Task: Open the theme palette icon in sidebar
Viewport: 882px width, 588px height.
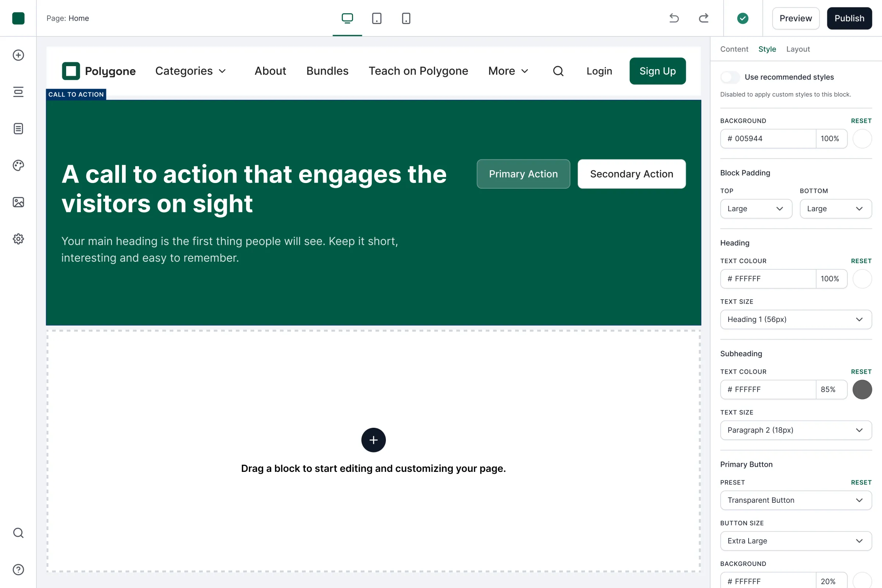Action: click(x=18, y=165)
